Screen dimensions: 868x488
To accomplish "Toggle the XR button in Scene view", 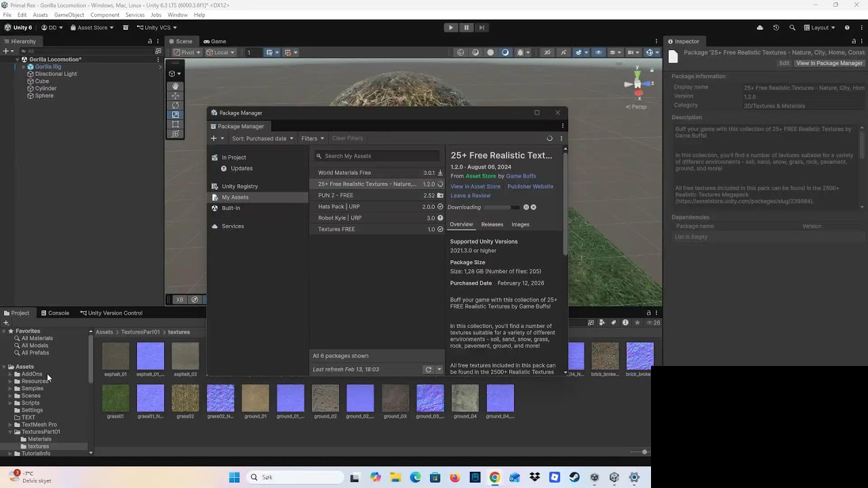I will click(x=180, y=300).
